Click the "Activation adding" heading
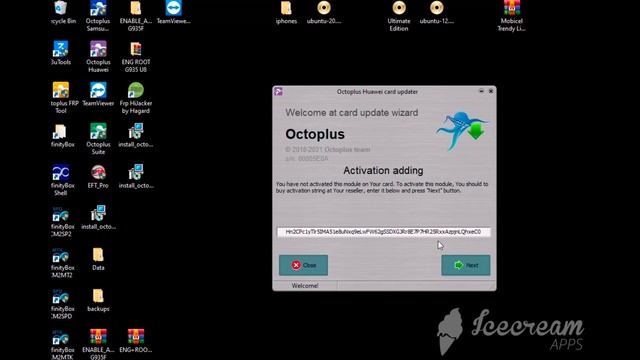The image size is (640, 360). [x=383, y=171]
